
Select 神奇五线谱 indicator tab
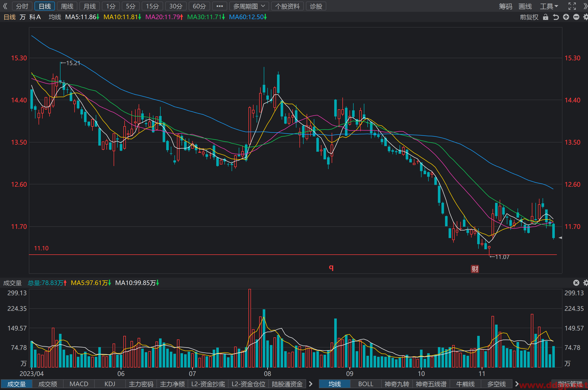[x=431, y=384]
